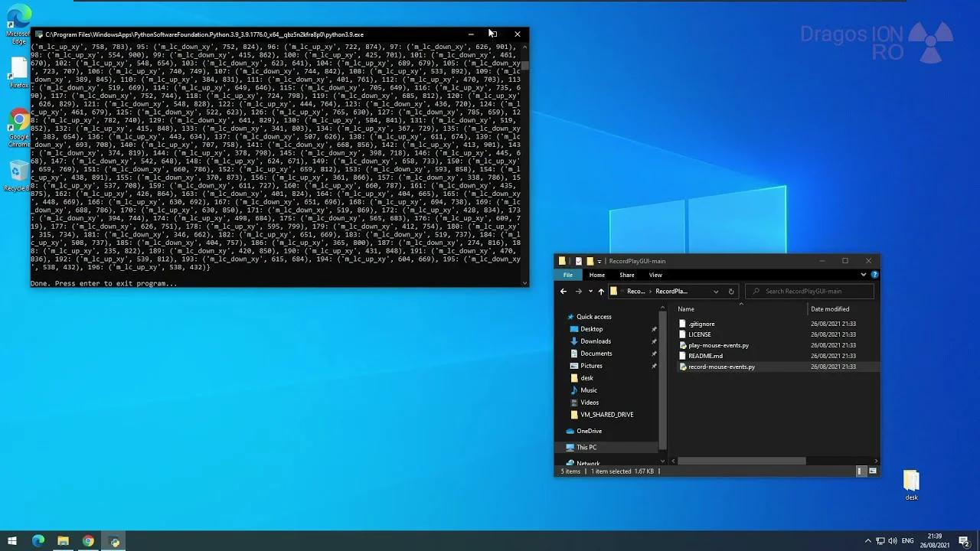Click the refresh icon in the address bar

pos(730,291)
